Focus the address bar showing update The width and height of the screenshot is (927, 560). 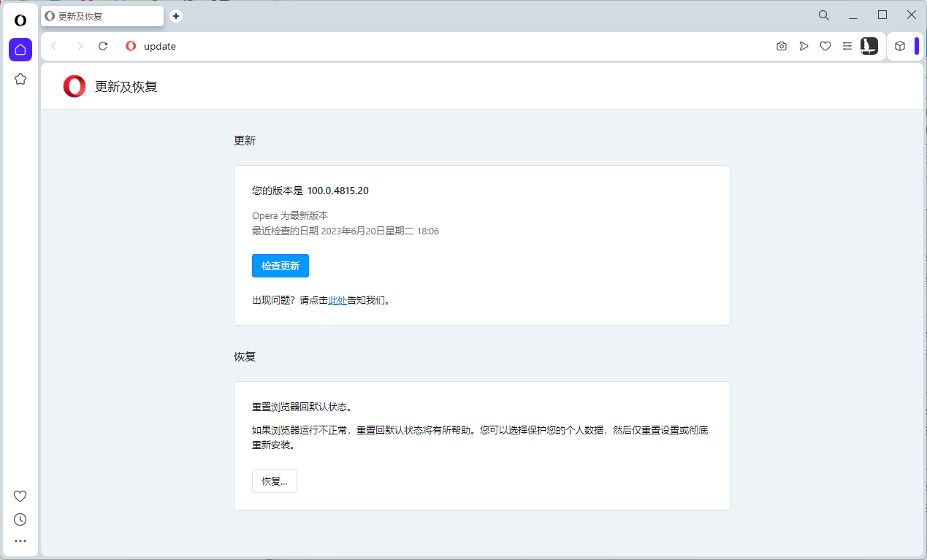click(x=453, y=46)
